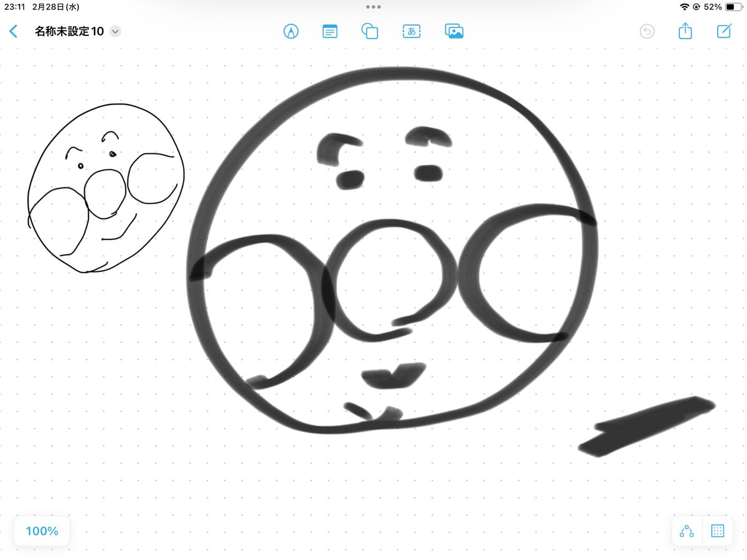Viewport: 747px width, 560px height.
Task: Select the large thick-brush face drawing
Action: (x=392, y=249)
